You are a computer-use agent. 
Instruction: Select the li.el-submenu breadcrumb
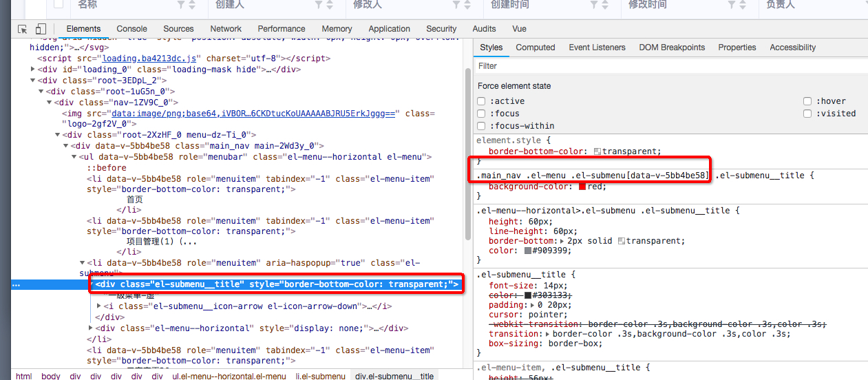(321, 376)
